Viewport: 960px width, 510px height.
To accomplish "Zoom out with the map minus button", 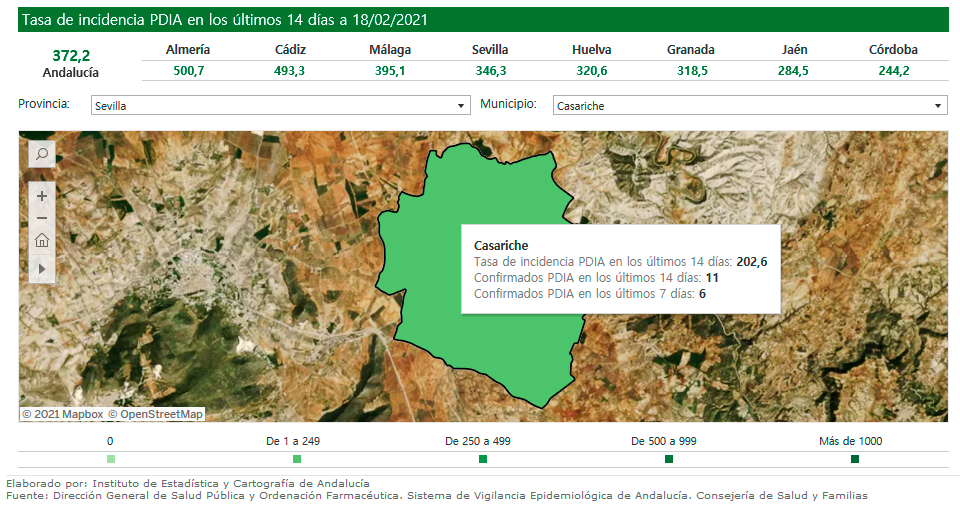I will [x=42, y=218].
